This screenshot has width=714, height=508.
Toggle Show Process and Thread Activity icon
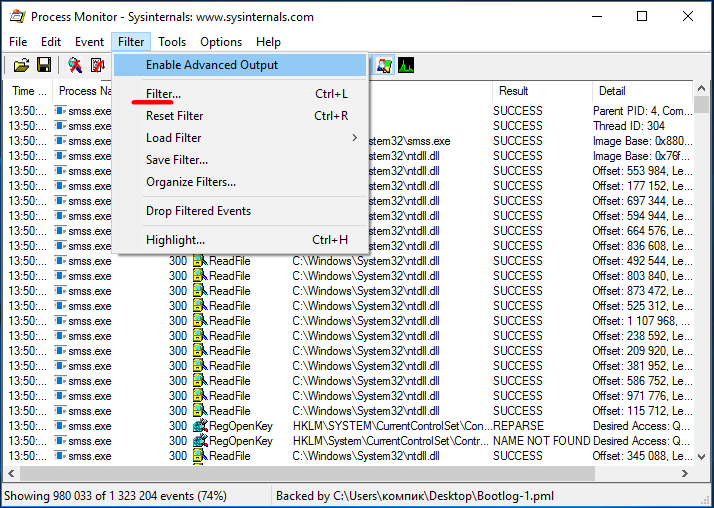385,66
